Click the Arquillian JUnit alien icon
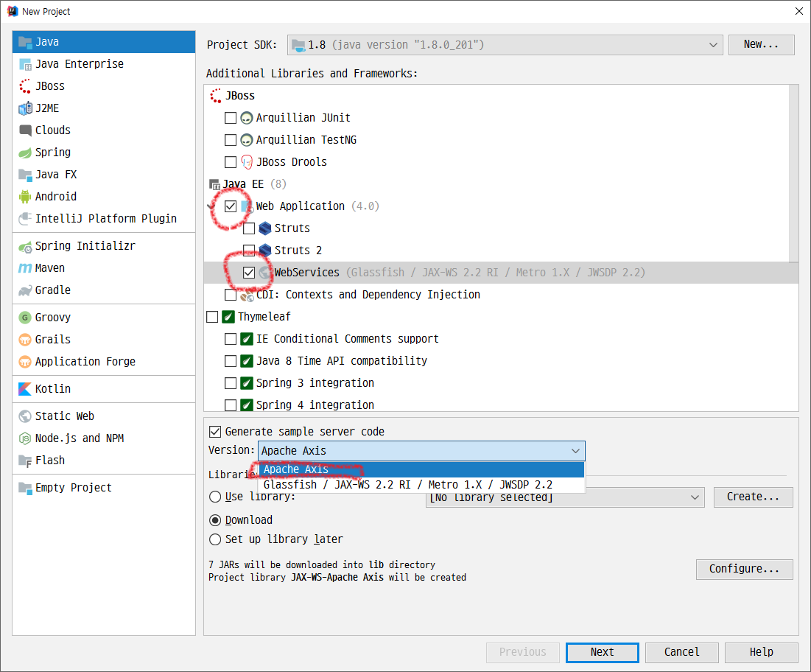Screen dimensions: 811x672 coord(247,118)
